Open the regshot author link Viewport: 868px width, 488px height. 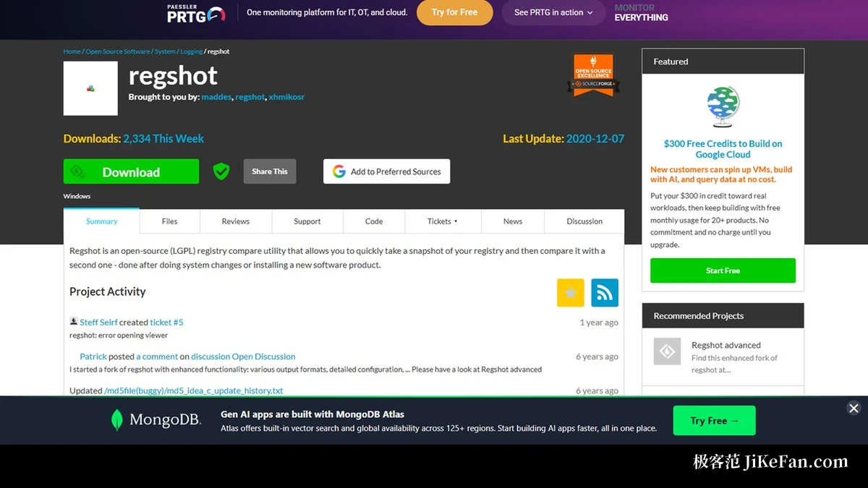tap(250, 97)
